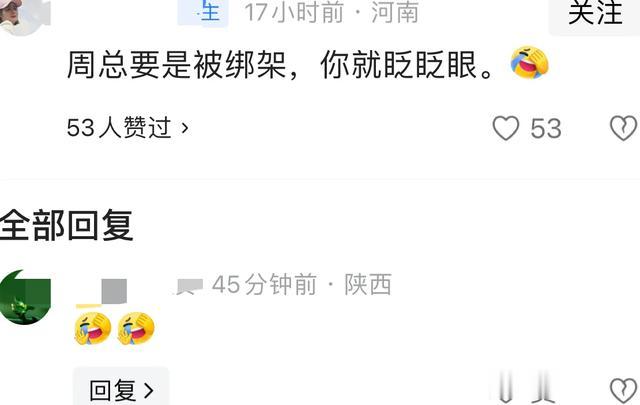This screenshot has width=640, height=405.
Task: Tap the broken-heart dislike icon beside 53
Action: (x=623, y=128)
